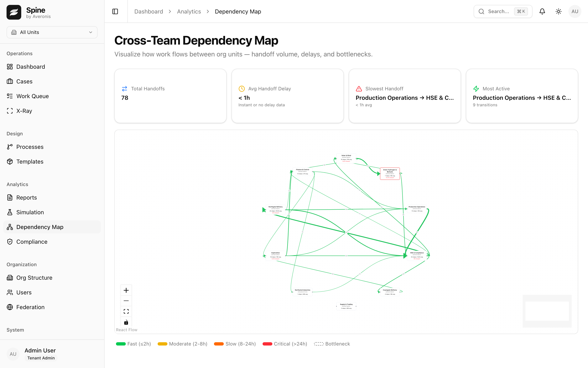Open Org Structure page
This screenshot has height=368, width=588.
click(52, 278)
